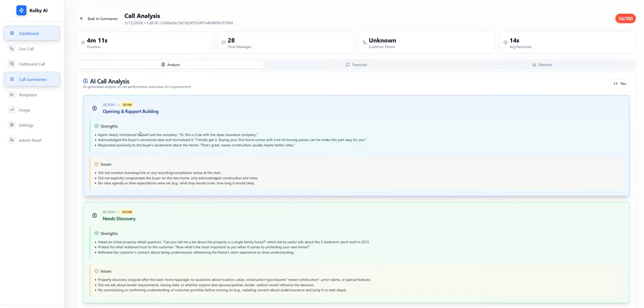Click the Unknown Customer Phone card
Screen dimensions: 644x308
click(426, 42)
